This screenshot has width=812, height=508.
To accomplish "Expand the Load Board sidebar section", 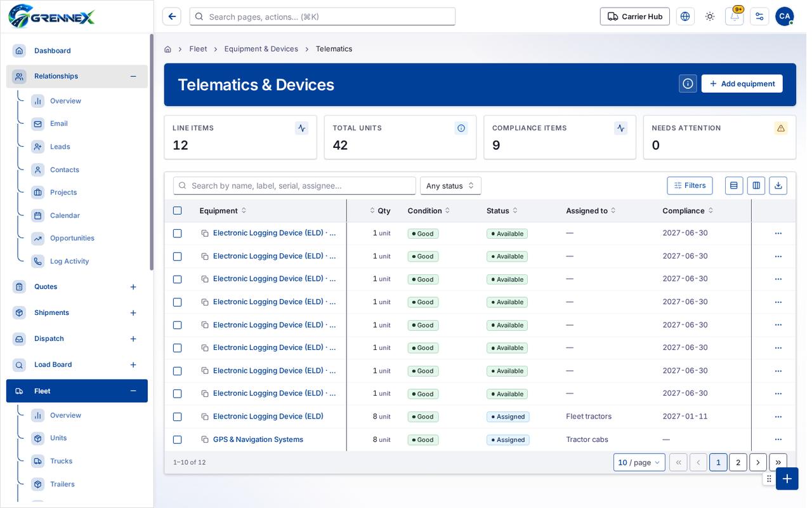I will (133, 364).
